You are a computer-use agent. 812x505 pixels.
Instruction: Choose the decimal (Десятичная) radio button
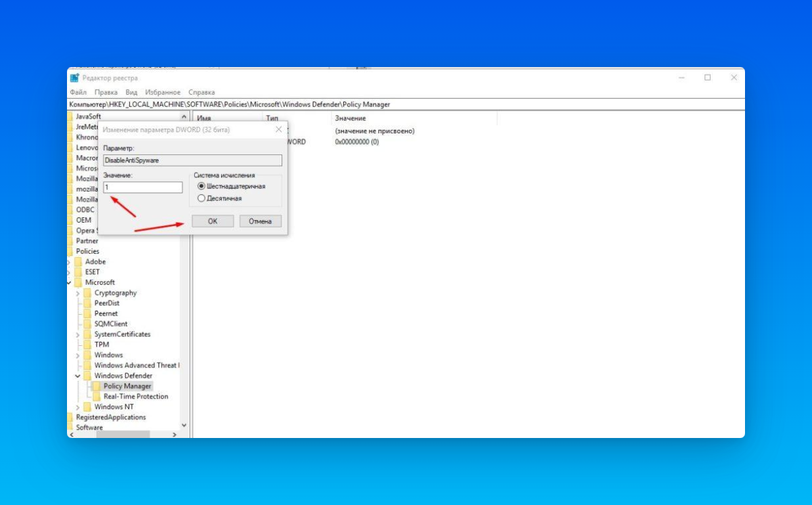tap(201, 198)
